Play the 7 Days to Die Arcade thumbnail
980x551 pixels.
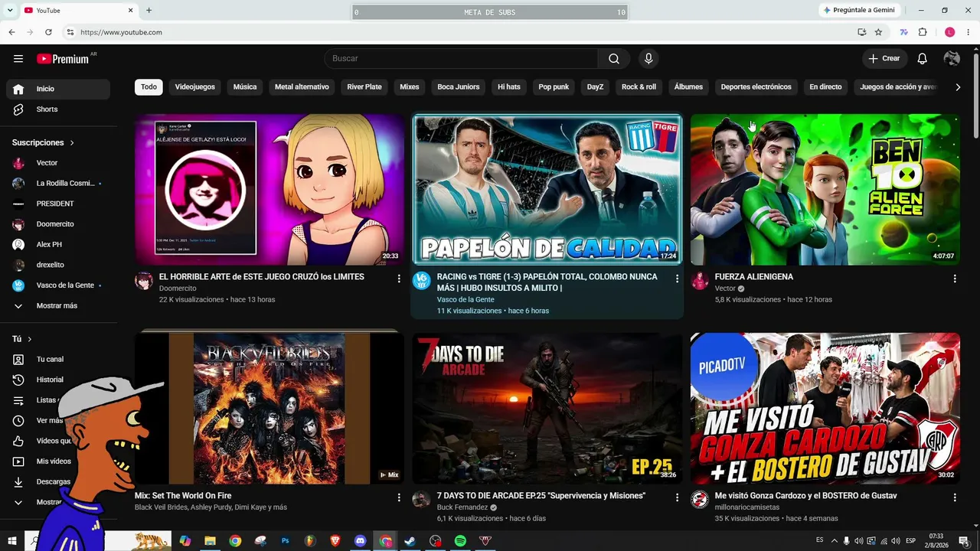click(x=547, y=409)
